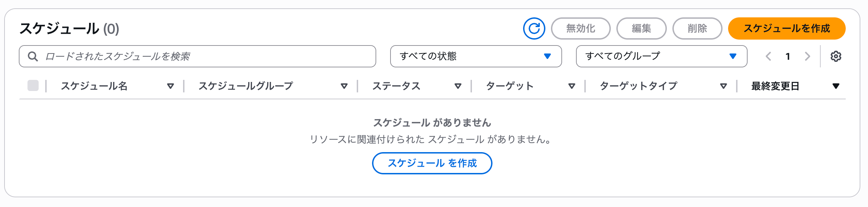Click the refresh schedules icon
The height and width of the screenshot is (207, 868).
tap(534, 28)
